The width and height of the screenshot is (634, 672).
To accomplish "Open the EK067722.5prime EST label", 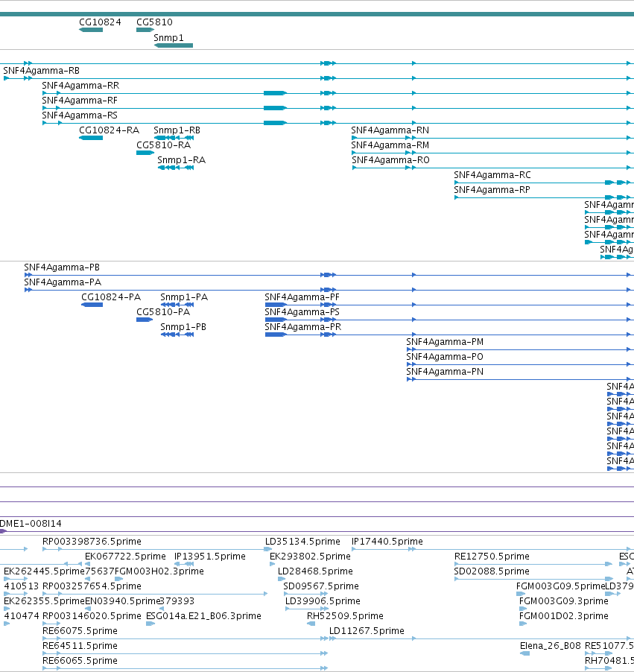I will [x=125, y=557].
